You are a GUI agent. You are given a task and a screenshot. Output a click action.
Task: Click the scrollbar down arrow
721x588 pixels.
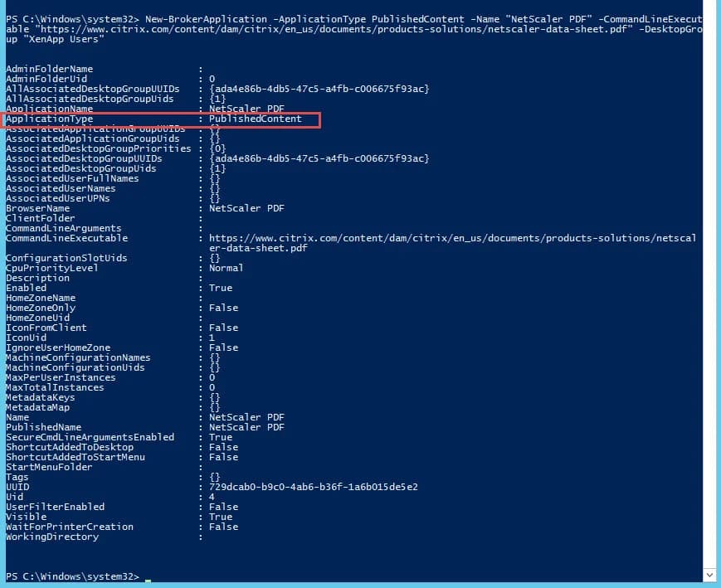pyautogui.click(x=709, y=575)
